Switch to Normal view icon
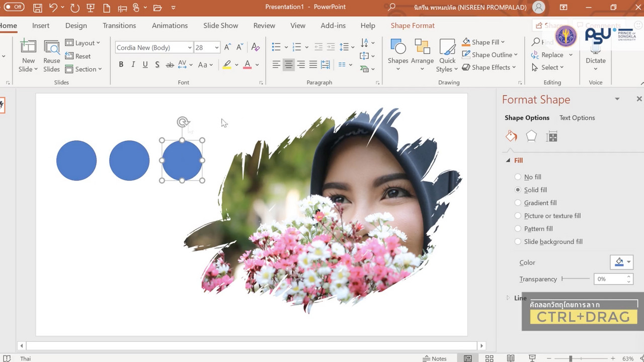 click(468, 358)
